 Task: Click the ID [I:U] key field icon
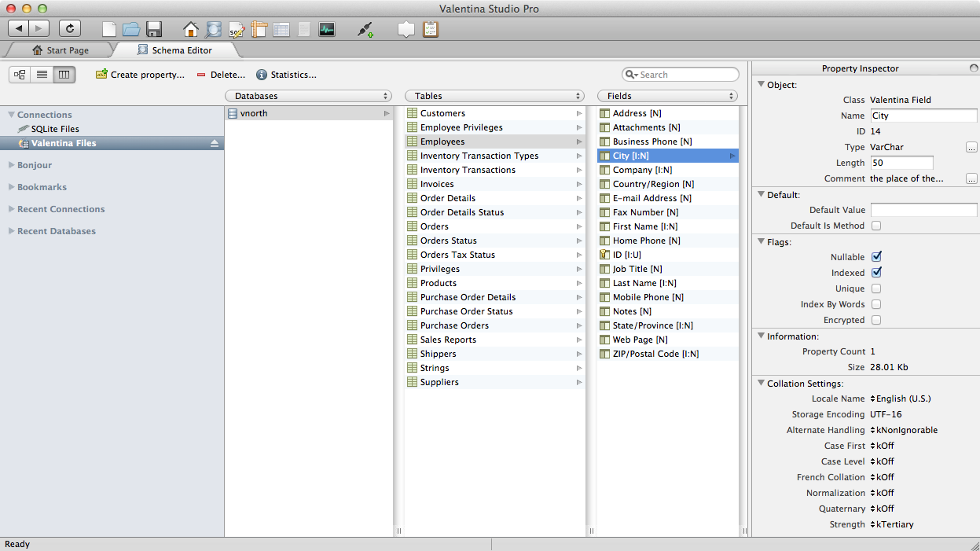pos(604,255)
